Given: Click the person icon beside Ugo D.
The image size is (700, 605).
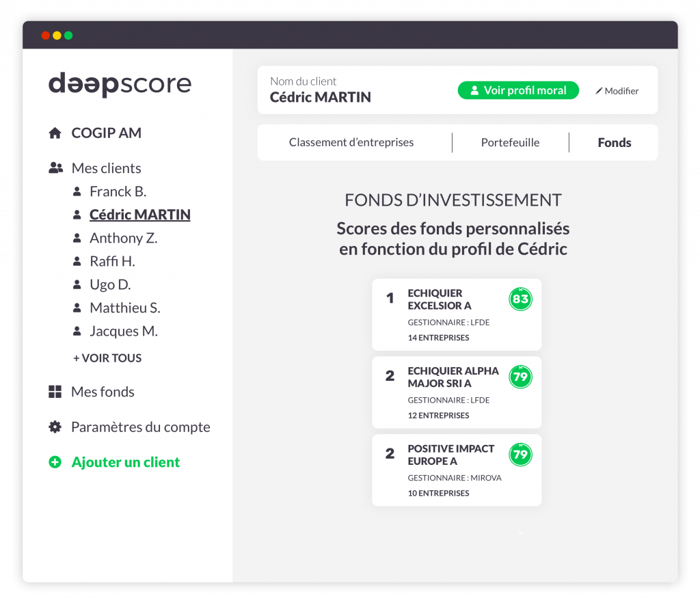Looking at the screenshot, I should click(77, 284).
